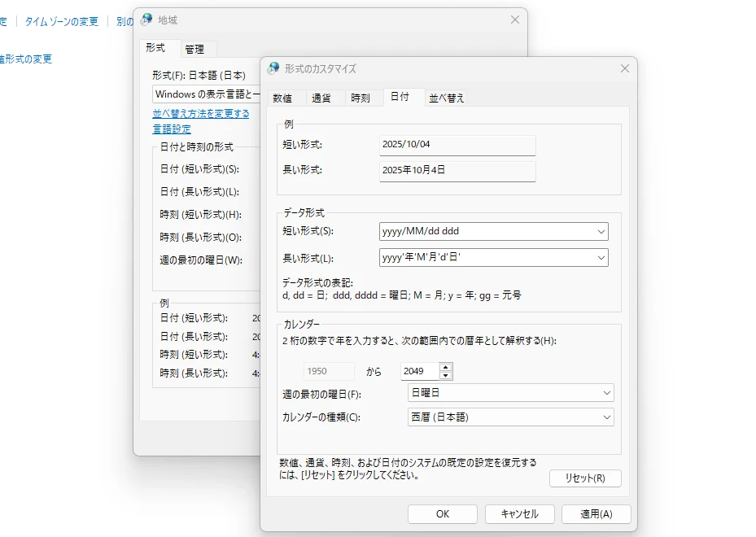Expand the 長い形式(L) format dropdown
The width and height of the screenshot is (756, 537).
click(x=601, y=258)
